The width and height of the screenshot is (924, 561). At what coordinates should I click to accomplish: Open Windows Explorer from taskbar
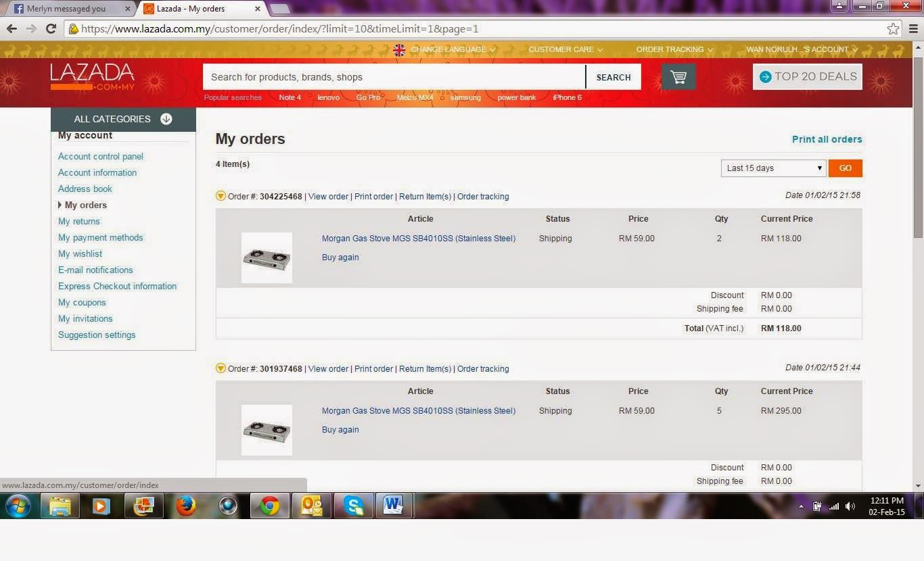(x=60, y=506)
